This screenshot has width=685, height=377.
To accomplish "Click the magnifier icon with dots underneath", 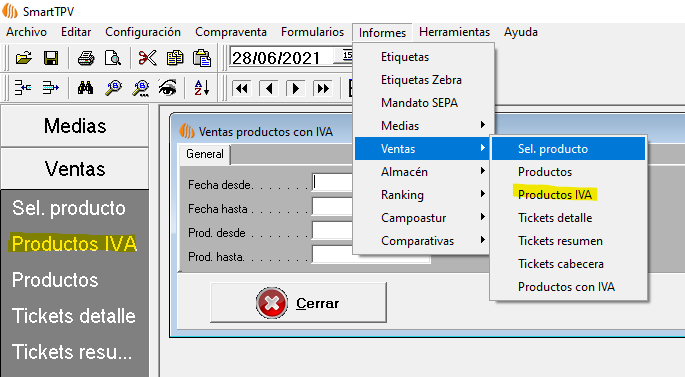I will click(x=141, y=88).
